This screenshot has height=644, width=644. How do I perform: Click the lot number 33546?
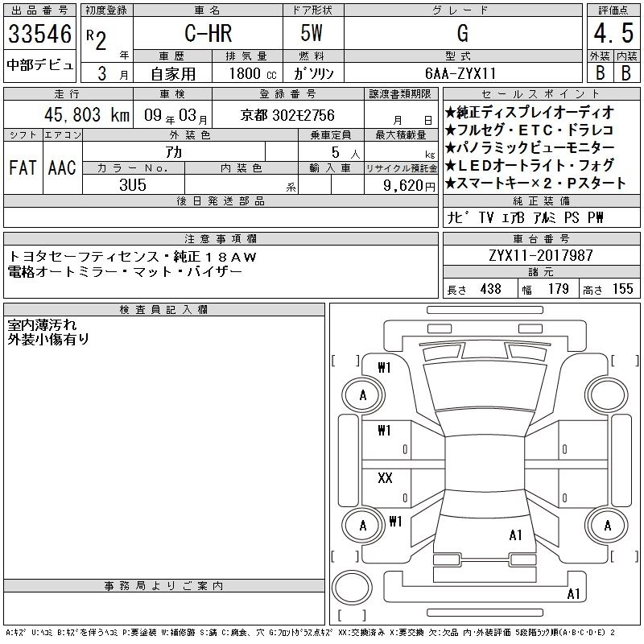(x=39, y=33)
